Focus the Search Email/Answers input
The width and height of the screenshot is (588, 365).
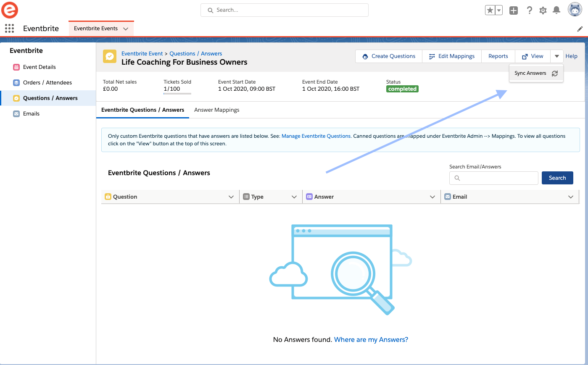pyautogui.click(x=494, y=178)
